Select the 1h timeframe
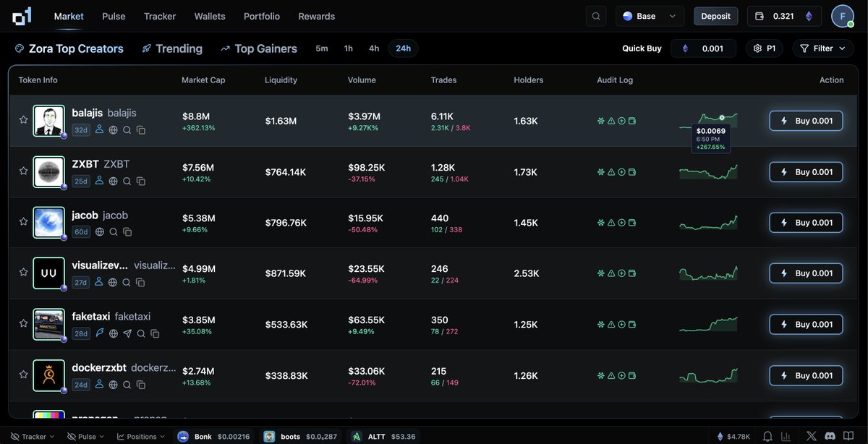 click(x=349, y=48)
